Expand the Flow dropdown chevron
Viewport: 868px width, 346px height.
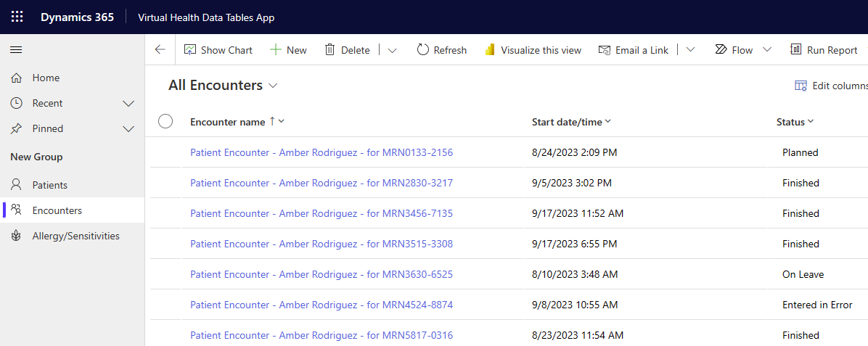click(x=766, y=50)
